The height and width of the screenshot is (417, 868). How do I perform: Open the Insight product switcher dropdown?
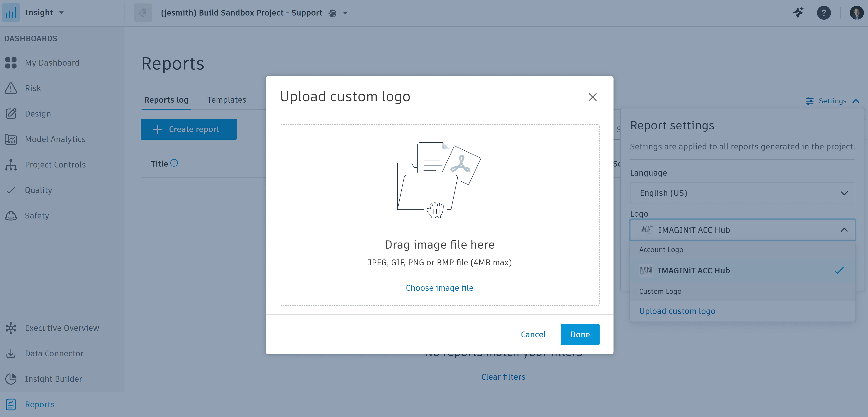(61, 13)
